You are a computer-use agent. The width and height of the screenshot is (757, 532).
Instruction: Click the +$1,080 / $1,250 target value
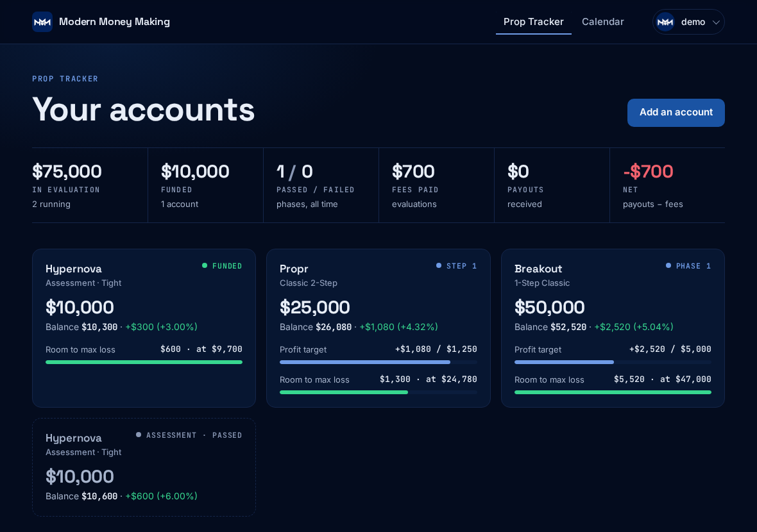click(436, 349)
